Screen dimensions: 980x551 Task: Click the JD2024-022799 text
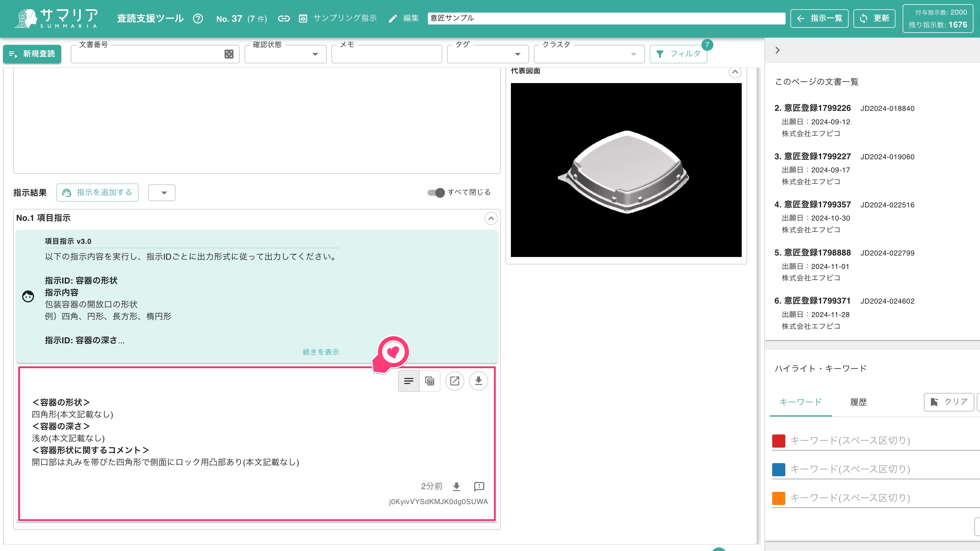click(887, 253)
